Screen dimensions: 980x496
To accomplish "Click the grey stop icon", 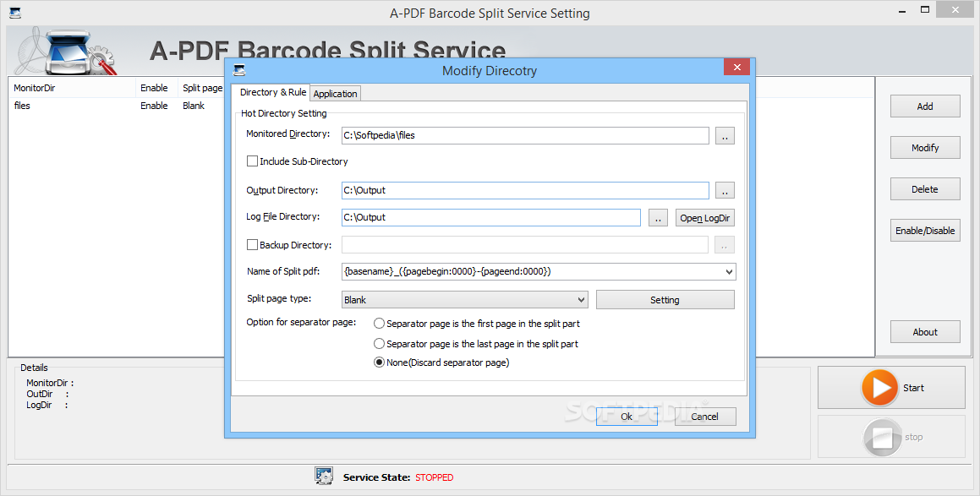I will pos(882,438).
